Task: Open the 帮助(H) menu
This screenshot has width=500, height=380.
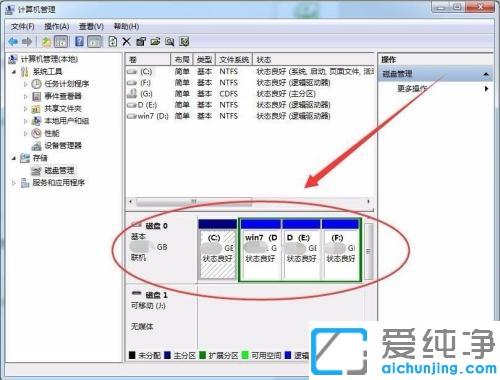Action: [126, 26]
